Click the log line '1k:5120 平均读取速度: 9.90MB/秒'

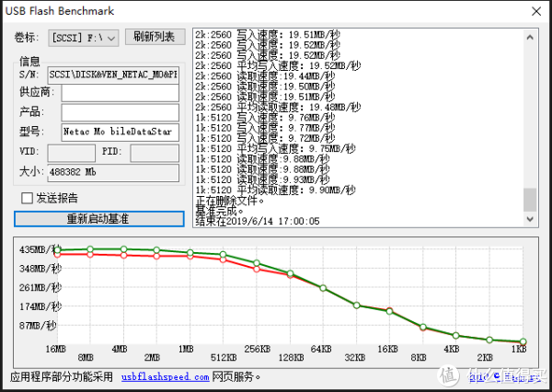[275, 190]
